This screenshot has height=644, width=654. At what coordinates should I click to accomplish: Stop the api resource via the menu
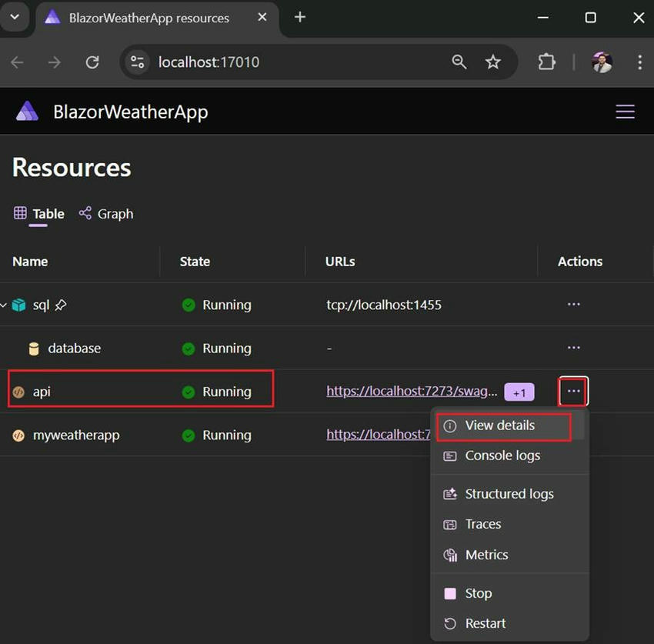click(477, 593)
